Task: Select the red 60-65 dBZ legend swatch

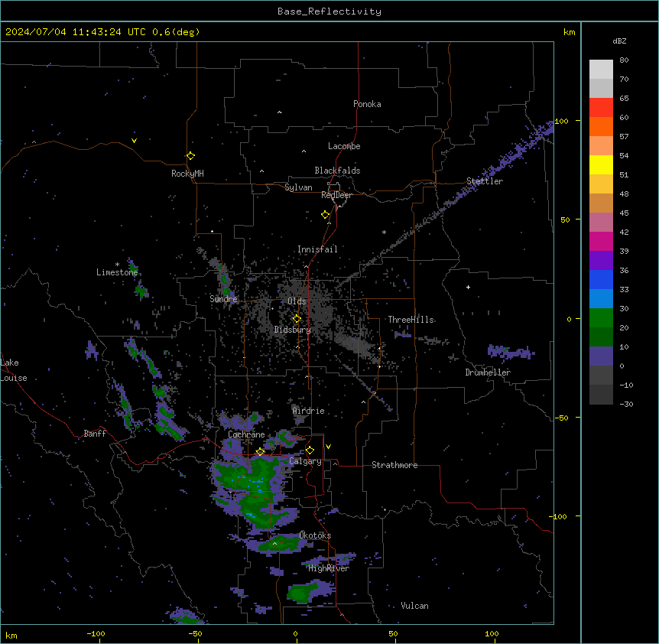Action: click(601, 108)
